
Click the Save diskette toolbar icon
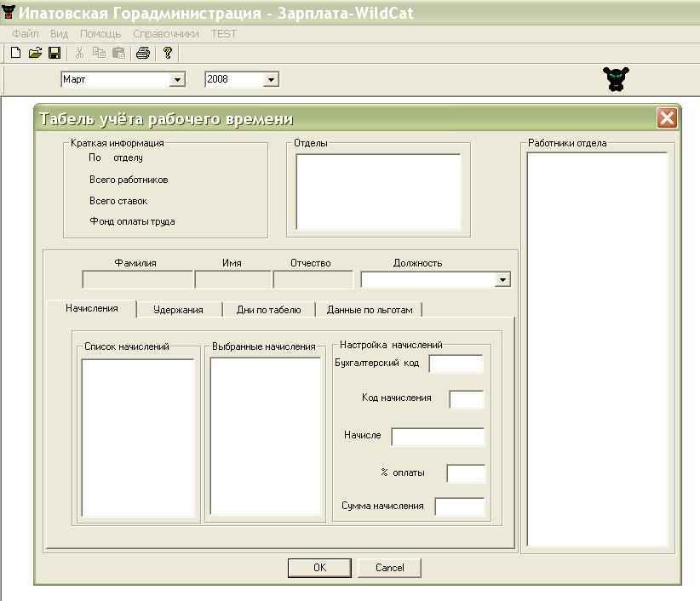pyautogui.click(x=54, y=53)
